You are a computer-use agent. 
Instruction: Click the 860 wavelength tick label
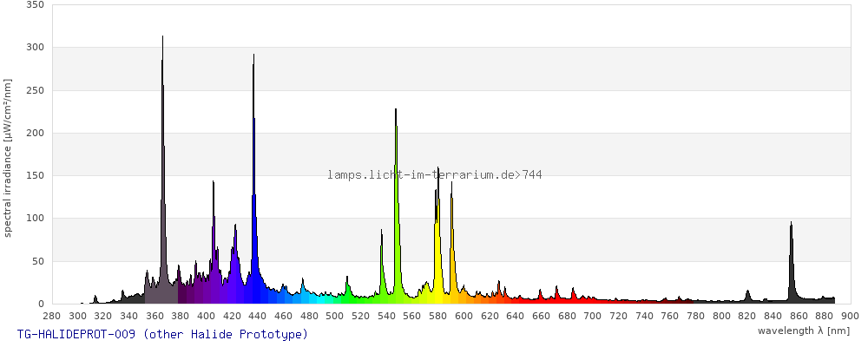799,316
